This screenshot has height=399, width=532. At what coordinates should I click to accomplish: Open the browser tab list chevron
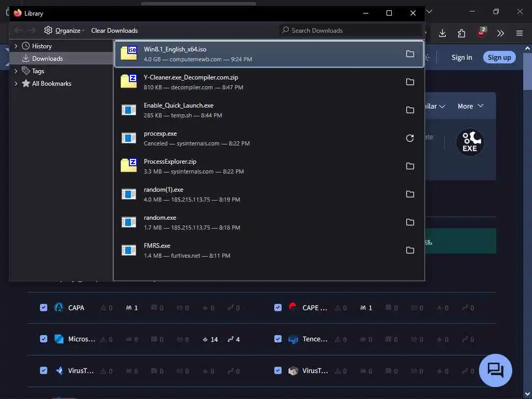[x=429, y=11]
